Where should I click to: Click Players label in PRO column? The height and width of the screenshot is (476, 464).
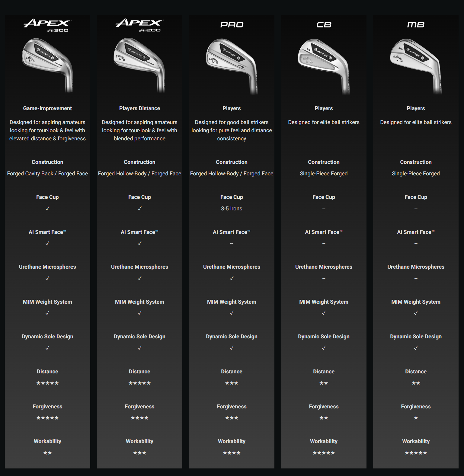tap(232, 108)
